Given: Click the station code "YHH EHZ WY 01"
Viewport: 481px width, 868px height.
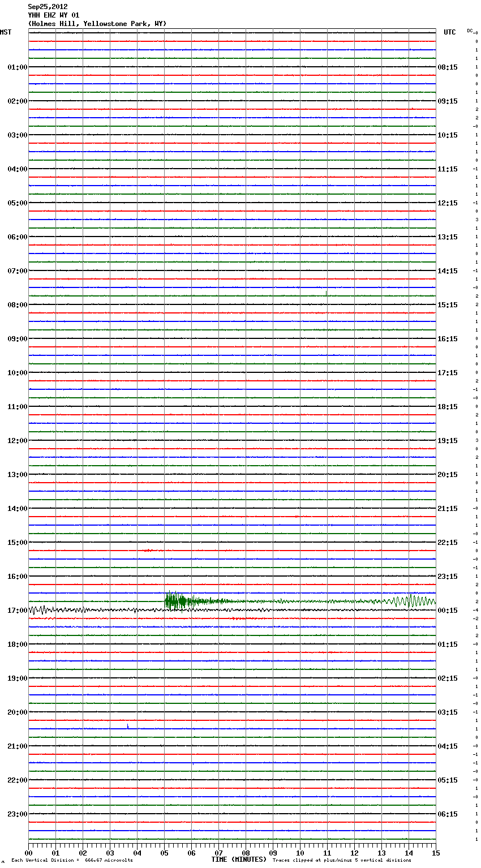Looking at the screenshot, I should point(53,15).
